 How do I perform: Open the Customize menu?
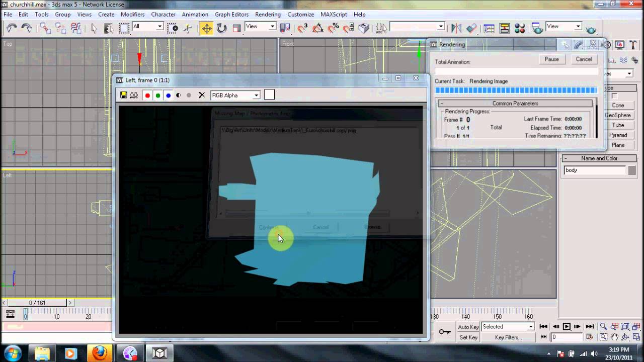[300, 15]
